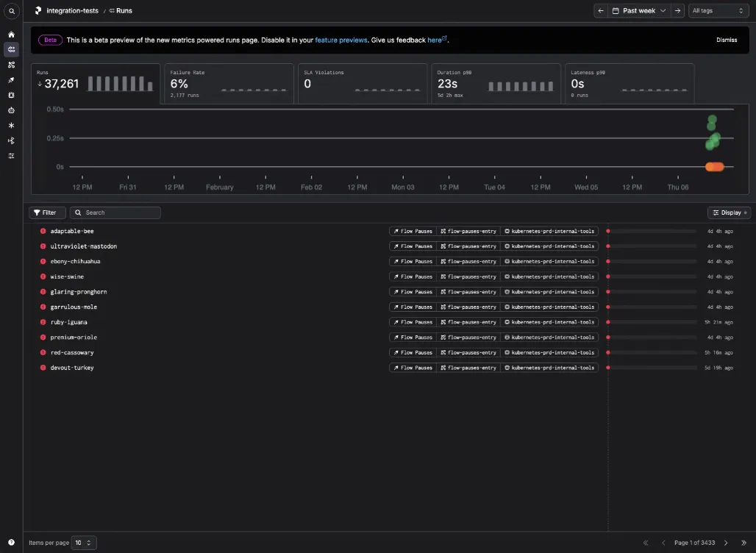
Task: Go to next date range arrow
Action: pyautogui.click(x=677, y=10)
